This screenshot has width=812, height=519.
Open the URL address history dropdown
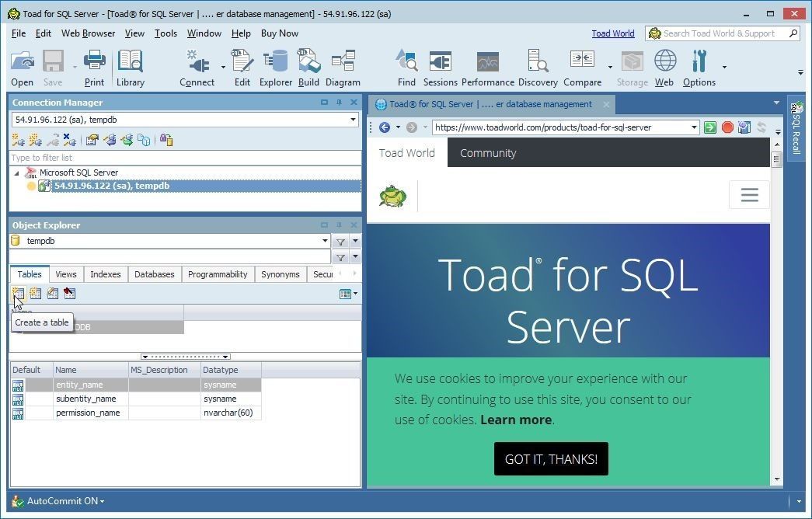point(694,127)
